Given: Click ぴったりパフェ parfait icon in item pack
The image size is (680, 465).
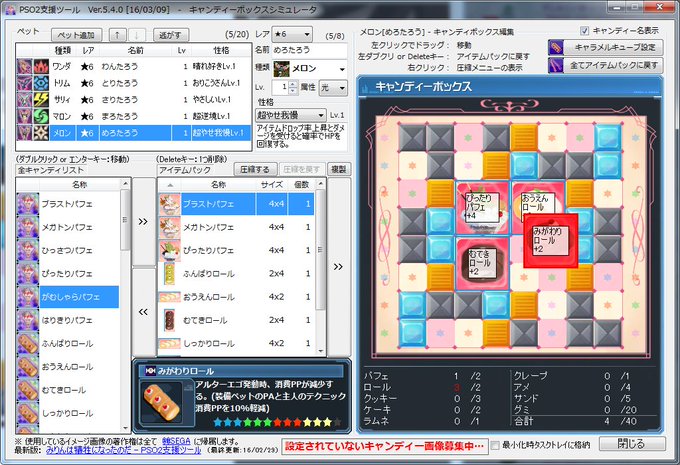Looking at the screenshot, I should (x=170, y=250).
